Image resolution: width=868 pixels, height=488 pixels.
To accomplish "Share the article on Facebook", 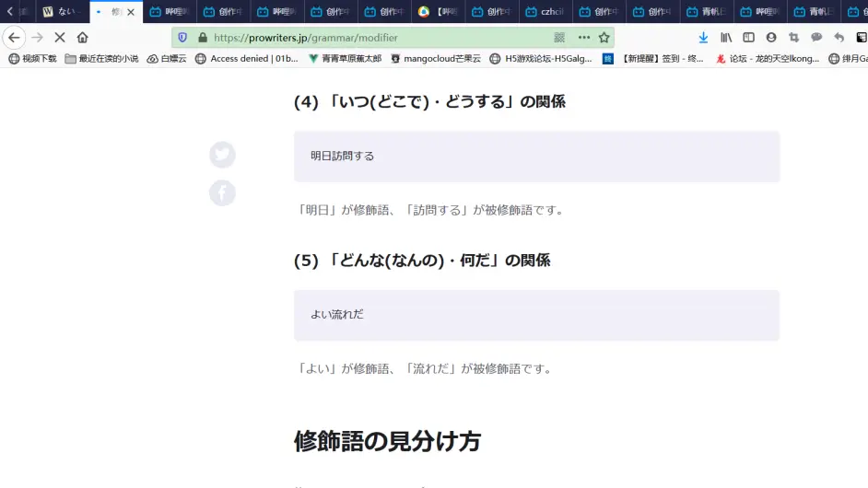I will point(223,193).
